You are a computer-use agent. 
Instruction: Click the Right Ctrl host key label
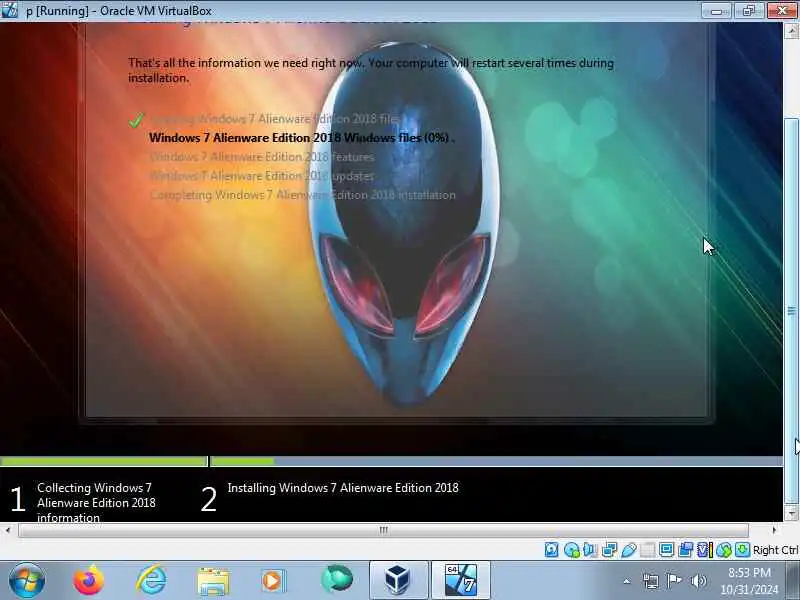775,550
